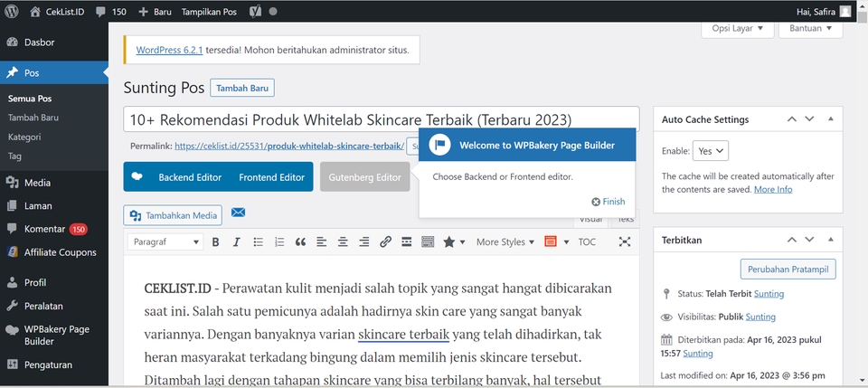Open the More Styles dropdown
Screen dimensions: 868x388
[x=505, y=241]
